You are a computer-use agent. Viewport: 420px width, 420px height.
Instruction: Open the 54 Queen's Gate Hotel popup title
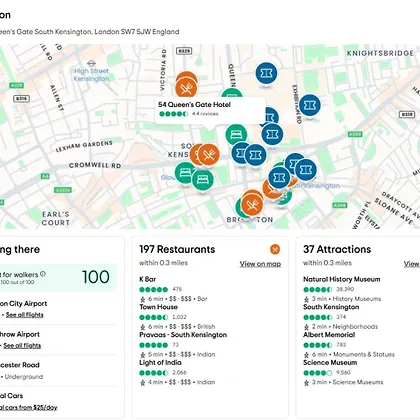pyautogui.click(x=194, y=105)
